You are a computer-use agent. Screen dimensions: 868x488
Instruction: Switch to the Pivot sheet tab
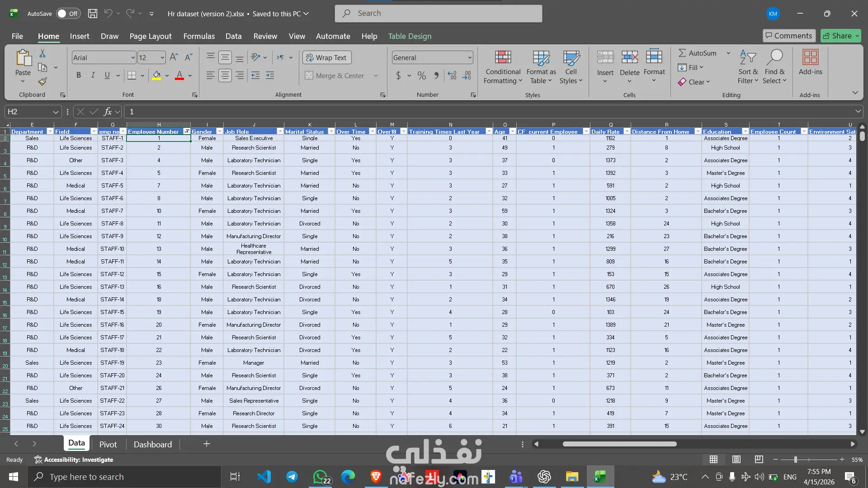click(108, 444)
